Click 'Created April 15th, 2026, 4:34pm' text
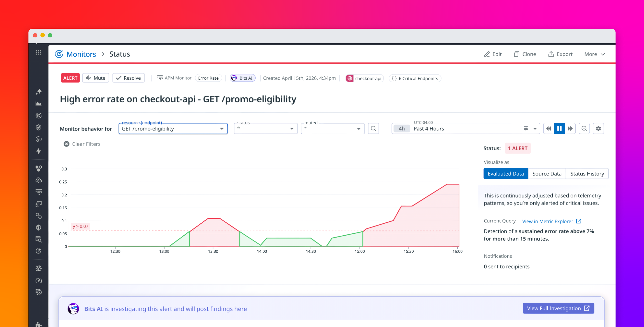Viewport: 644px width, 327px height. pyautogui.click(x=299, y=78)
